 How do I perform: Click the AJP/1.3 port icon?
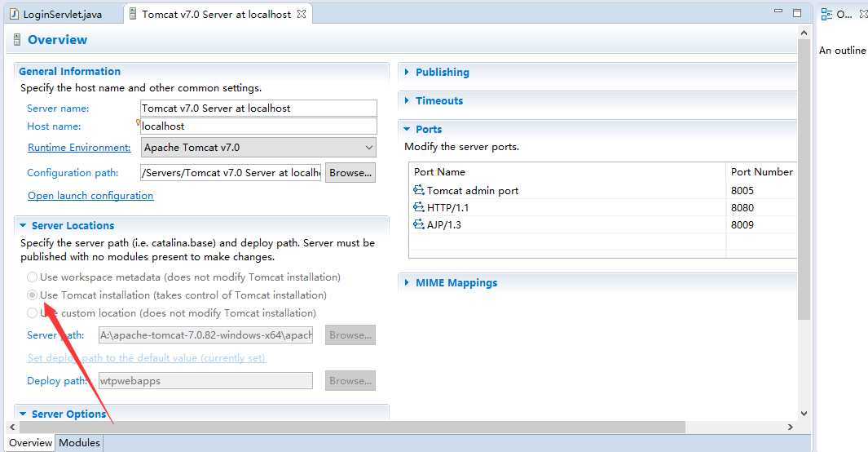coord(418,224)
